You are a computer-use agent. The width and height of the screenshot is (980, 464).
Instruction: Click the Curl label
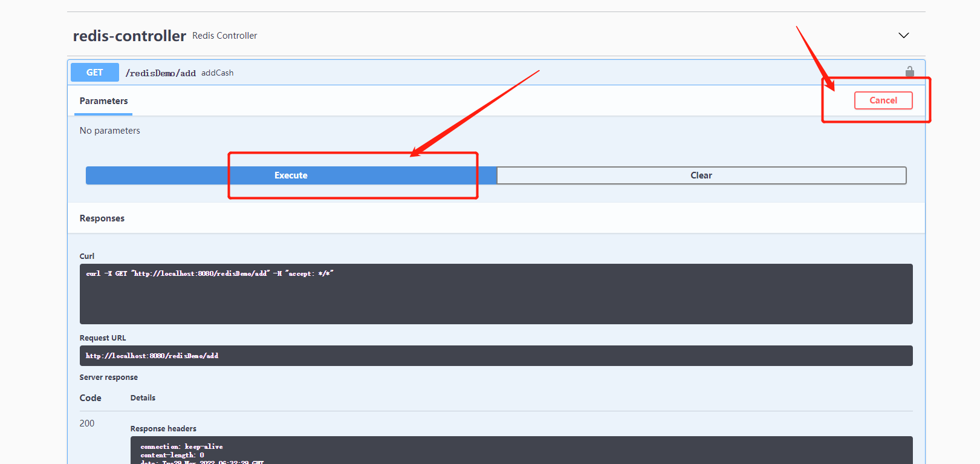pyautogui.click(x=87, y=256)
